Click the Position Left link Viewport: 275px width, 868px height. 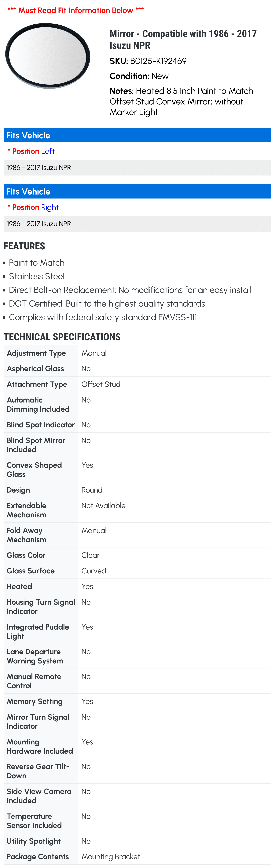click(x=48, y=151)
